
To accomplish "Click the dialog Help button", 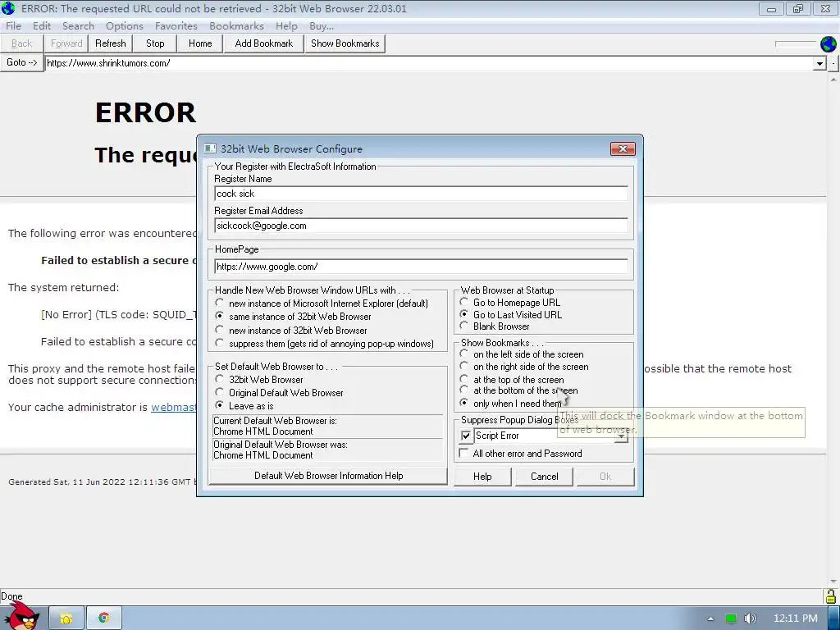I will pos(482,477).
